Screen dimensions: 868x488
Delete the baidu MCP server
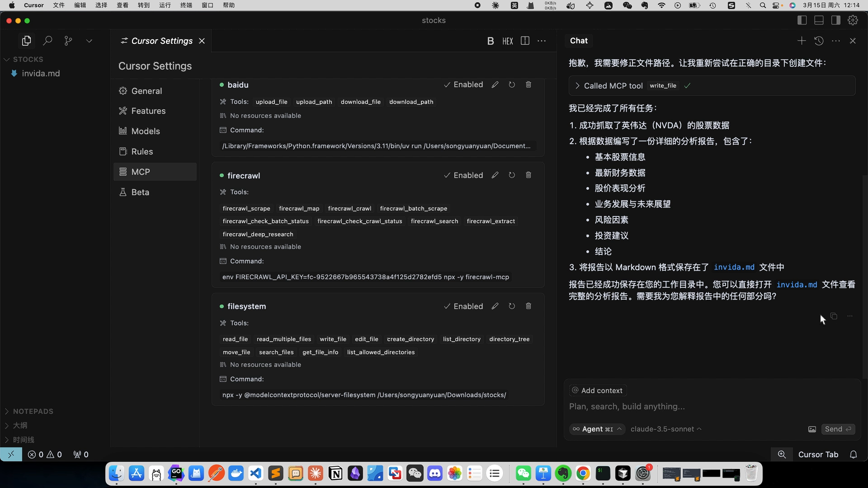click(x=528, y=85)
